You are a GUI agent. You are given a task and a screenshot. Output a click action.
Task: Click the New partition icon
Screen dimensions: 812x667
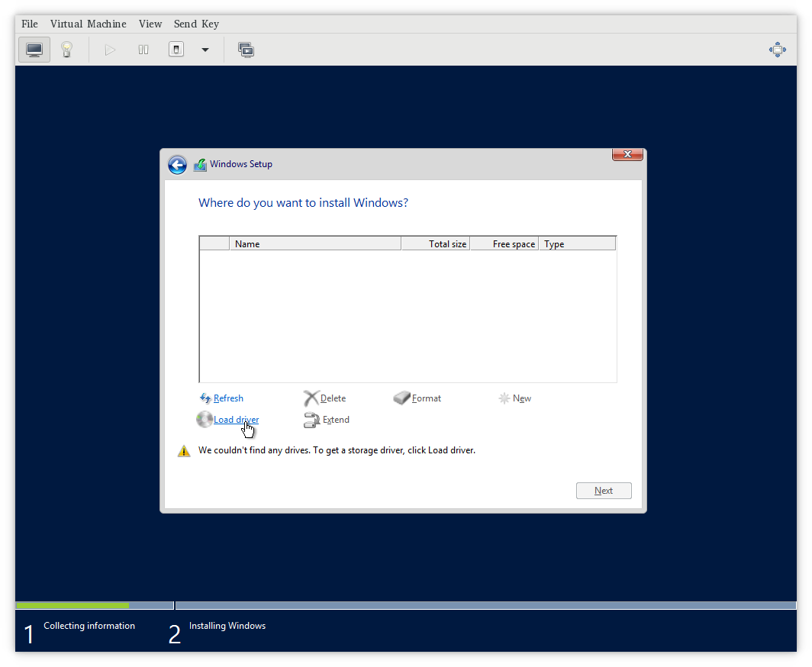tap(504, 398)
